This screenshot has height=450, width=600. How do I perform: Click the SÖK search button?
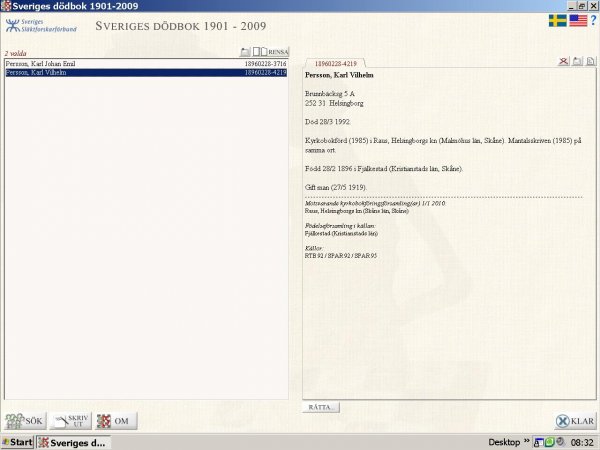(25, 421)
